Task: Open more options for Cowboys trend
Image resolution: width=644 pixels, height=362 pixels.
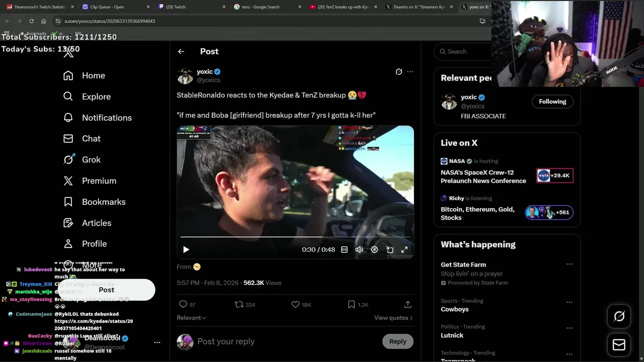Action: click(569, 302)
